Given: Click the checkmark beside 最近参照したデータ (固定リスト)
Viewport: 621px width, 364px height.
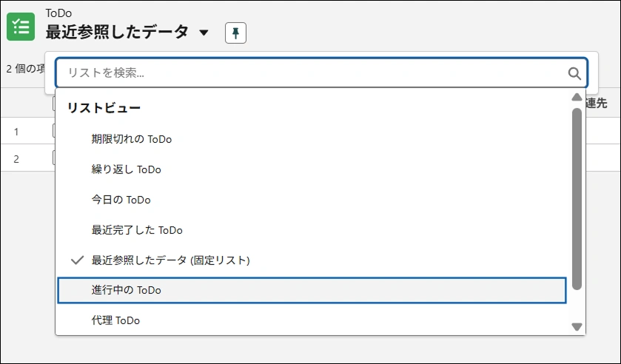Looking at the screenshot, I should [x=77, y=260].
